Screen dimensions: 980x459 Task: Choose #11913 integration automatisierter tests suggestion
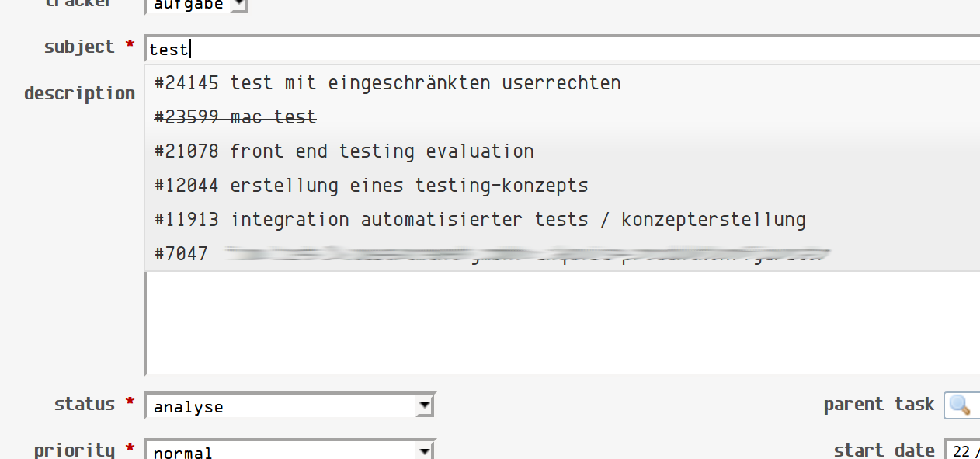point(562,220)
